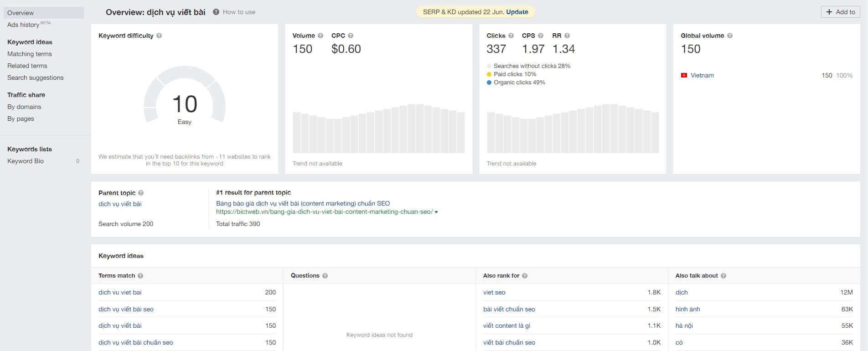Image resolution: width=868 pixels, height=351 pixels.
Task: Click keyword dịch vụ viết bài chuẩn seo
Action: [x=135, y=342]
